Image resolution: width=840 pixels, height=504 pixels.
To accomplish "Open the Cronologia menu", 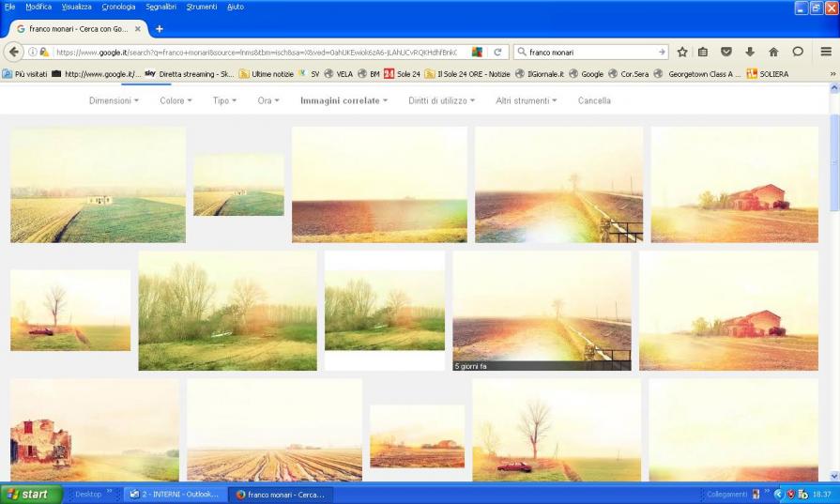I will click(118, 7).
